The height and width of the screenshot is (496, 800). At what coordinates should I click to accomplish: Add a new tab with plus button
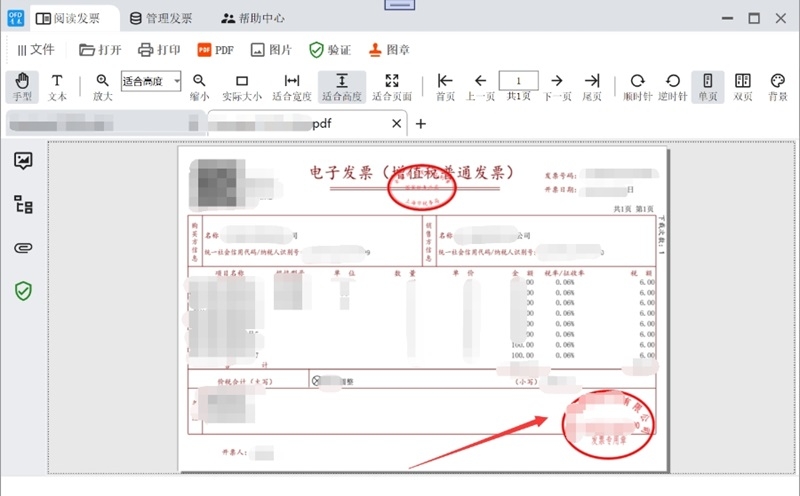[420, 123]
